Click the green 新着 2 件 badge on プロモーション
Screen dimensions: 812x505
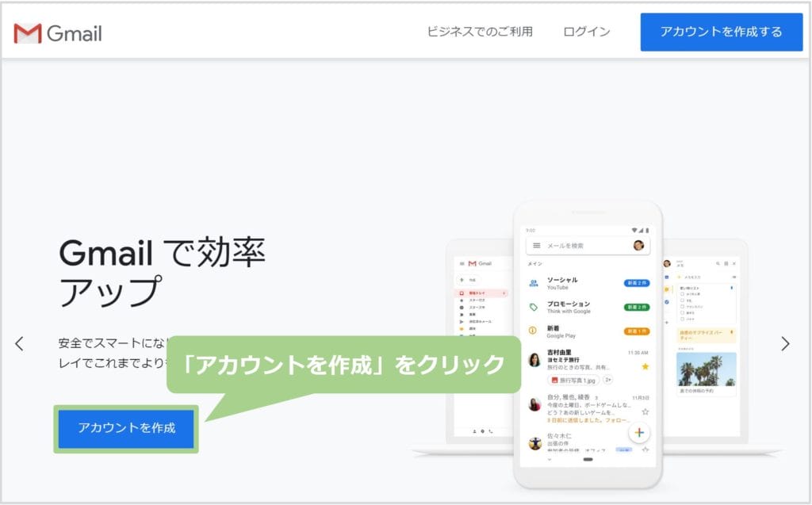(637, 307)
